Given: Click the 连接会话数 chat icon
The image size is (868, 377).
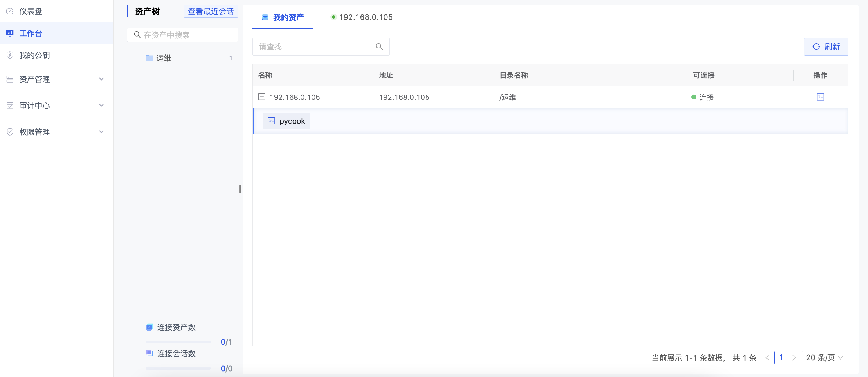Looking at the screenshot, I should click(x=149, y=353).
